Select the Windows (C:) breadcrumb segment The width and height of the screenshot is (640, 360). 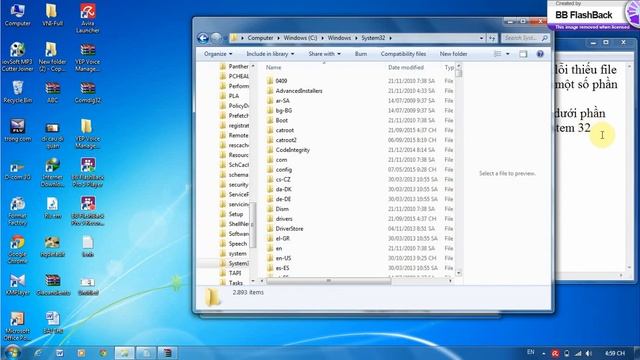tap(300, 38)
